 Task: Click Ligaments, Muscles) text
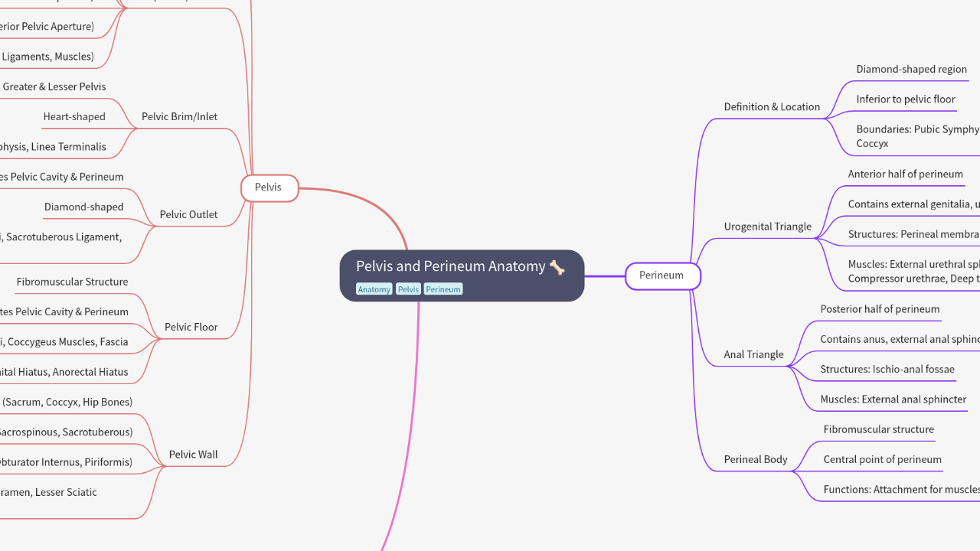pyautogui.click(x=47, y=57)
